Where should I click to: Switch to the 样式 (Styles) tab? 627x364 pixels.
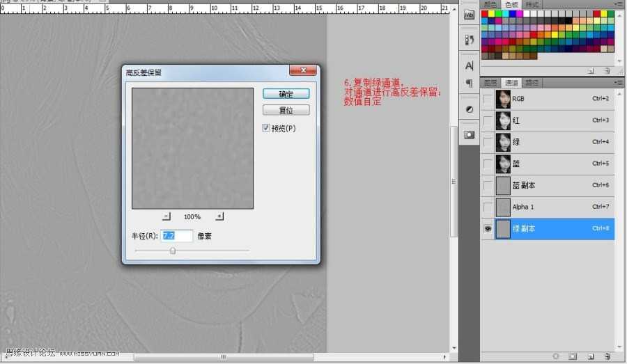532,4
